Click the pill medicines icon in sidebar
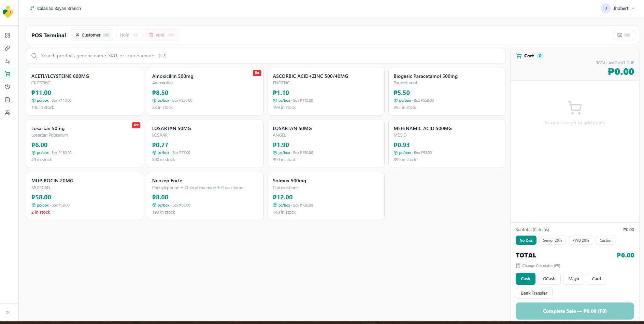The image size is (644, 324). coord(8,48)
